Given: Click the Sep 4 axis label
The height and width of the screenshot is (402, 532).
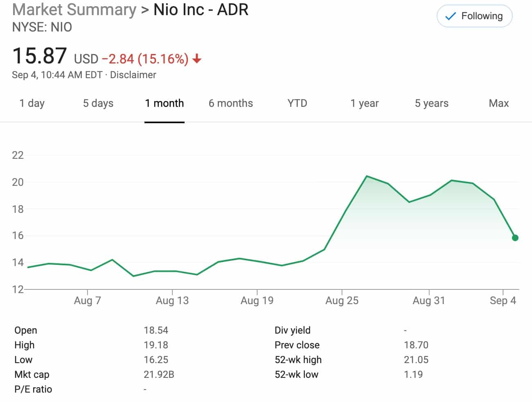Looking at the screenshot, I should (503, 301).
